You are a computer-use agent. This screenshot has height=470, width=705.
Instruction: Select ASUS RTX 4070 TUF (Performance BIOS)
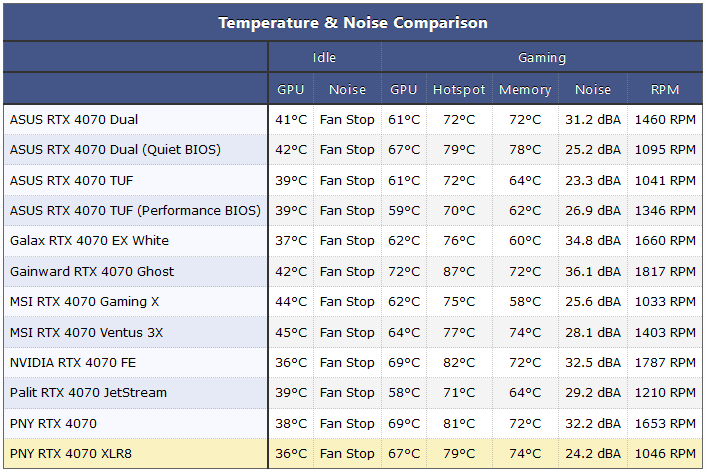coord(135,210)
